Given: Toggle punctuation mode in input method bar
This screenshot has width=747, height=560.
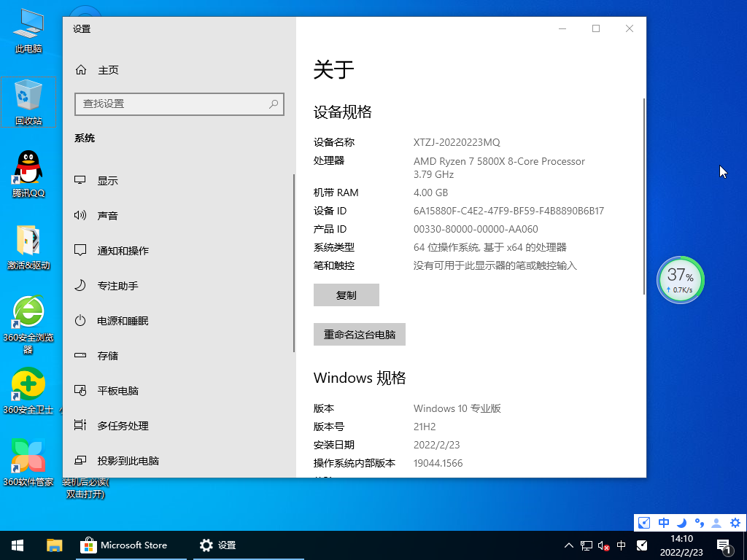Looking at the screenshot, I should click(x=698, y=523).
